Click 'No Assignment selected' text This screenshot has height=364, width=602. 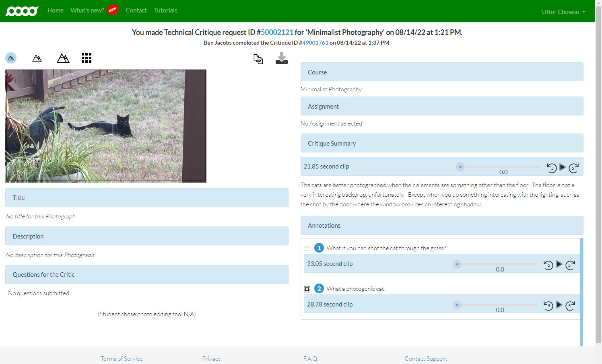tap(331, 123)
